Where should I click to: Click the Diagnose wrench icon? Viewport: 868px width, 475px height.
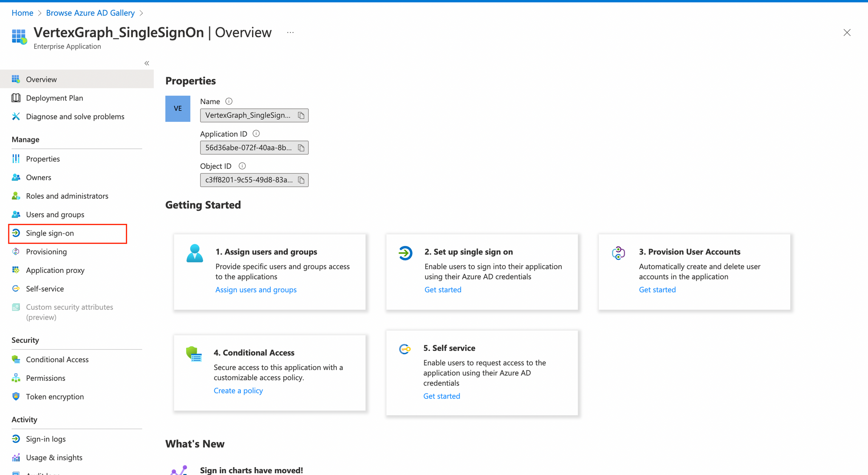coord(16,116)
